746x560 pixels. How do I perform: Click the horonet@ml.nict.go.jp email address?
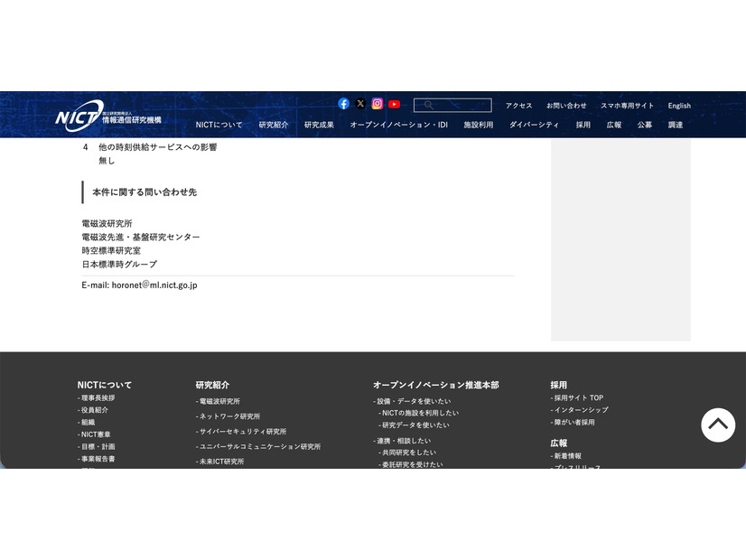[154, 285]
